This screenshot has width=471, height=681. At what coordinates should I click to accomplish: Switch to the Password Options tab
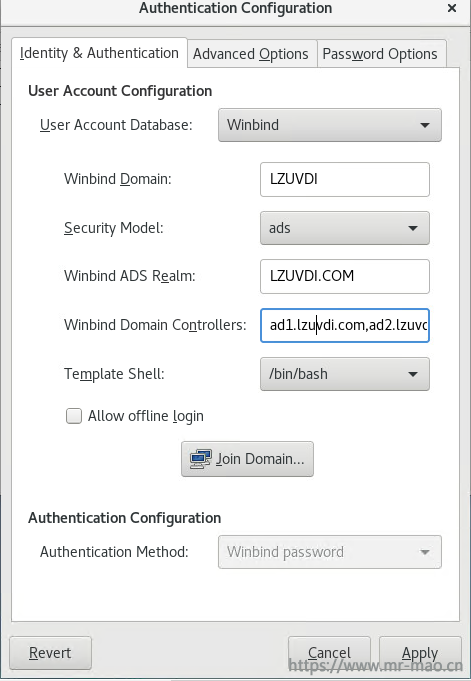pos(380,54)
